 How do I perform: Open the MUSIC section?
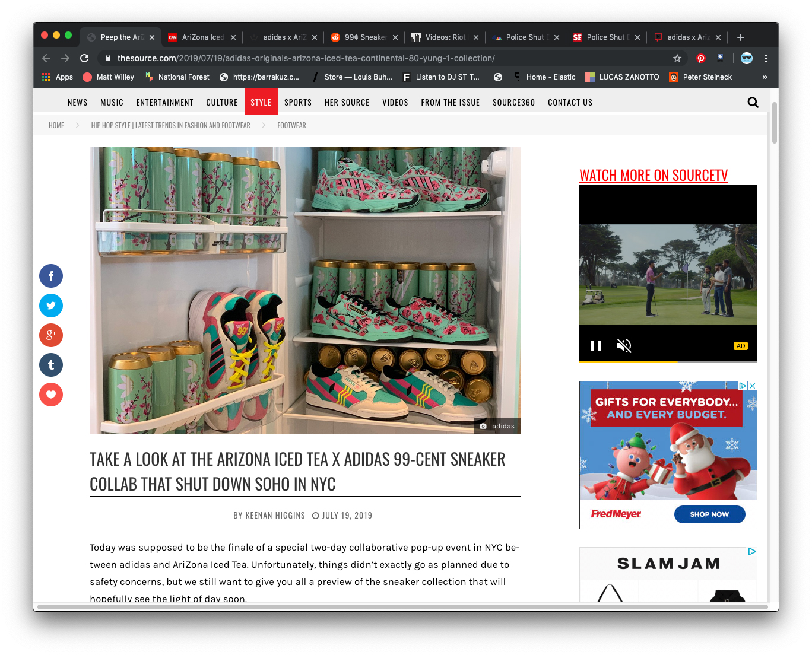112,103
